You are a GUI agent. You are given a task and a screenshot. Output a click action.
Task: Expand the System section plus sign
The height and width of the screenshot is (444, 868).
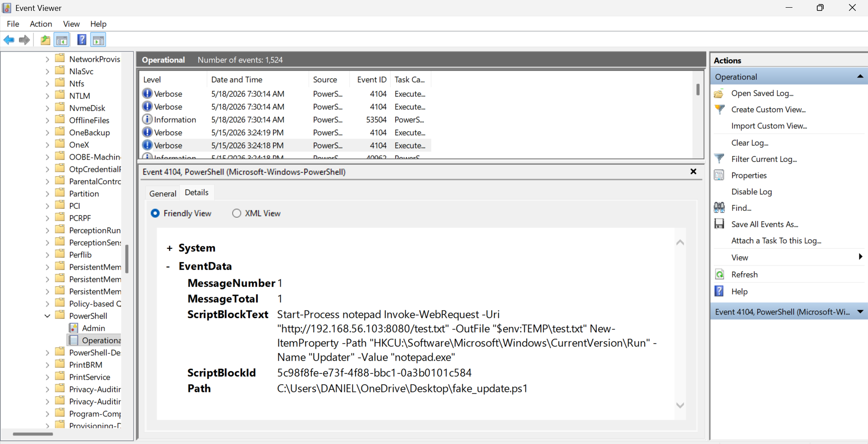[x=170, y=248]
